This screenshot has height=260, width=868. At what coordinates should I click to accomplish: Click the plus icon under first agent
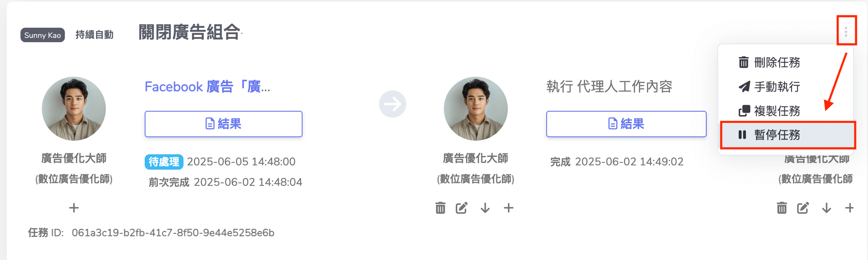click(x=74, y=208)
